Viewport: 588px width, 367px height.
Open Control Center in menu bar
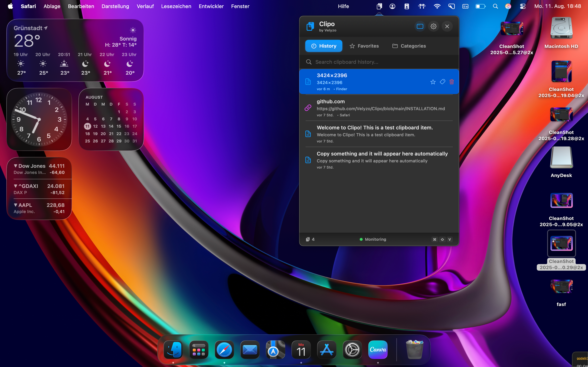coord(523,6)
